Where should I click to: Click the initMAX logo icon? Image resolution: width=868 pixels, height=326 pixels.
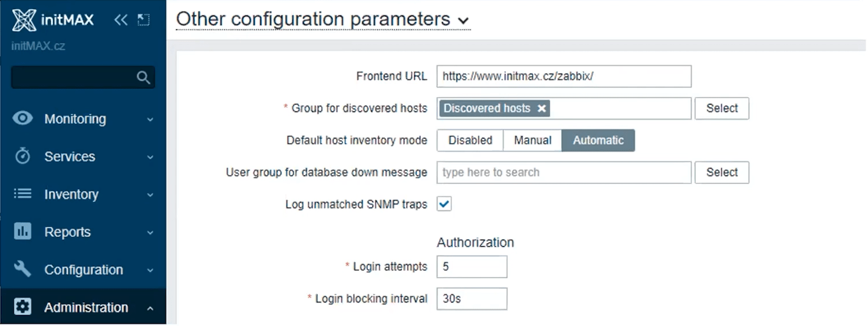click(24, 20)
